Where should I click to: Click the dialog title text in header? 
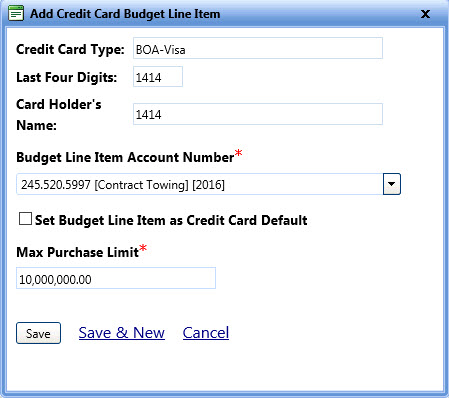point(125,14)
